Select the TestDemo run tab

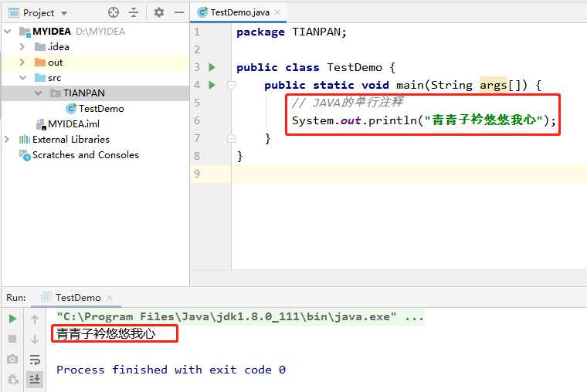[x=78, y=298]
